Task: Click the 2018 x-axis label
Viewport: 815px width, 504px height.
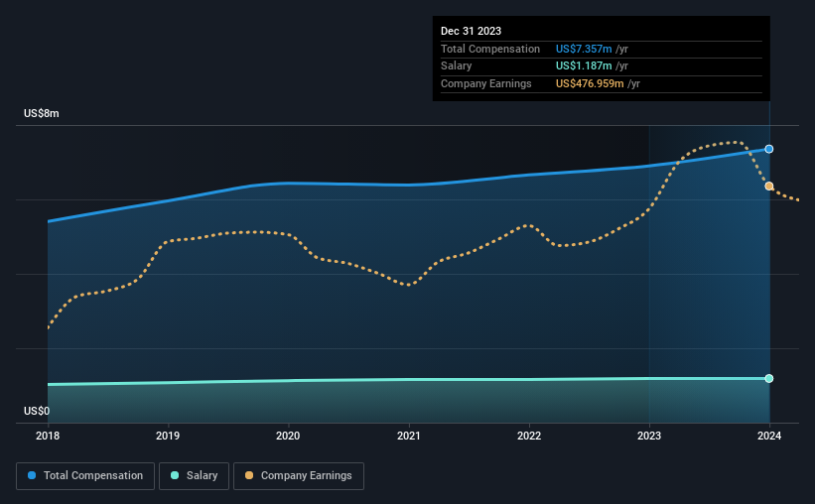Action: coord(48,436)
